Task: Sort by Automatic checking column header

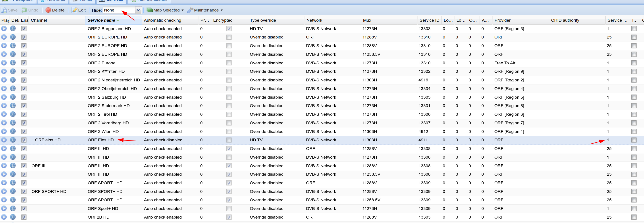Action: (170, 20)
